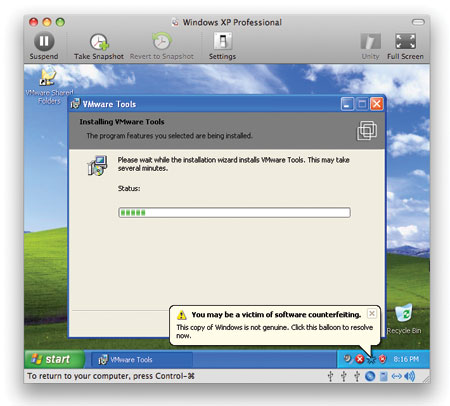Select the Recycle Bin desktop icon
The height and width of the screenshot is (406, 450).
pyautogui.click(x=404, y=318)
